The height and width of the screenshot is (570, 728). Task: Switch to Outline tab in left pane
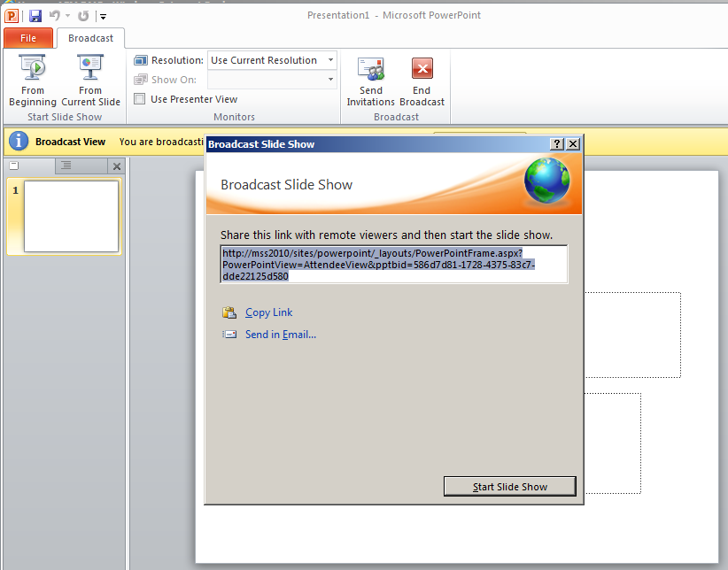coord(66,166)
